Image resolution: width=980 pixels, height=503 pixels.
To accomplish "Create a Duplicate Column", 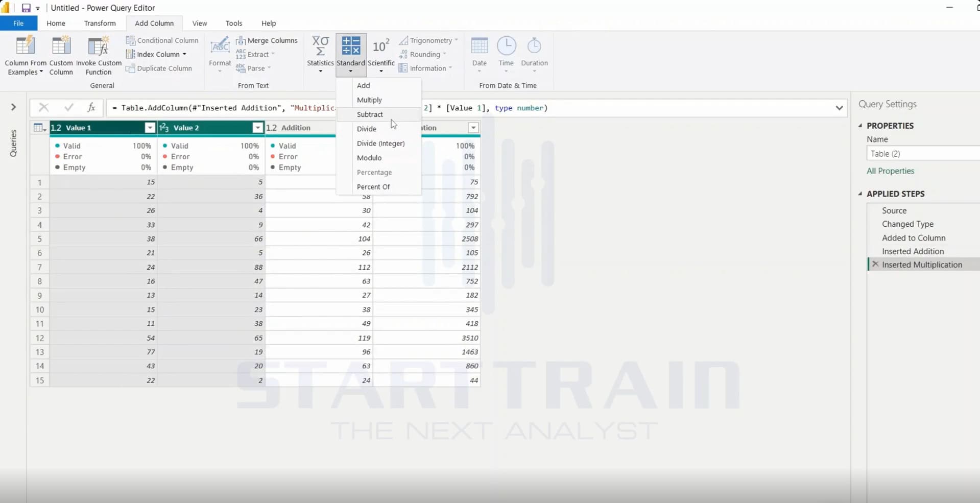I will (x=159, y=68).
